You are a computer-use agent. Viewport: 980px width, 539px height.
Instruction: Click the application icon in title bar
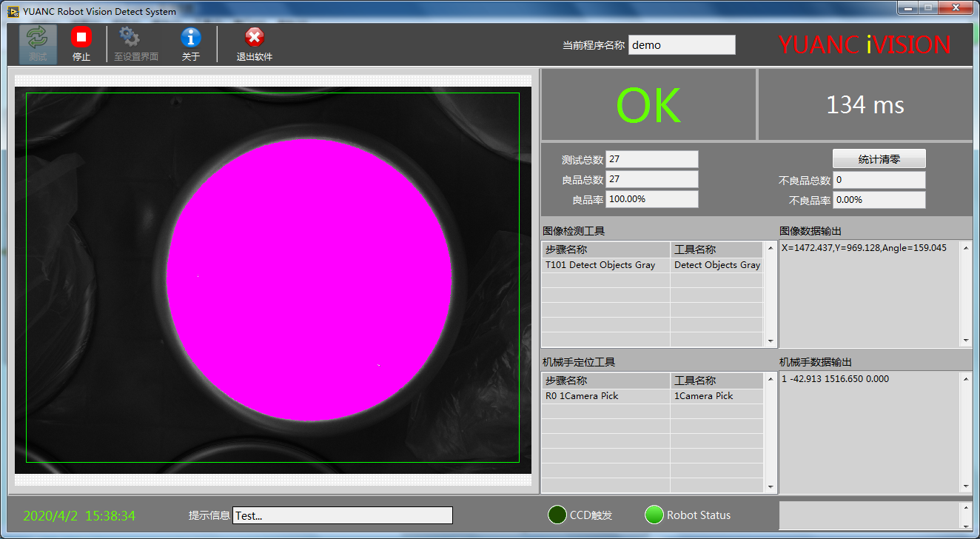pyautogui.click(x=13, y=12)
